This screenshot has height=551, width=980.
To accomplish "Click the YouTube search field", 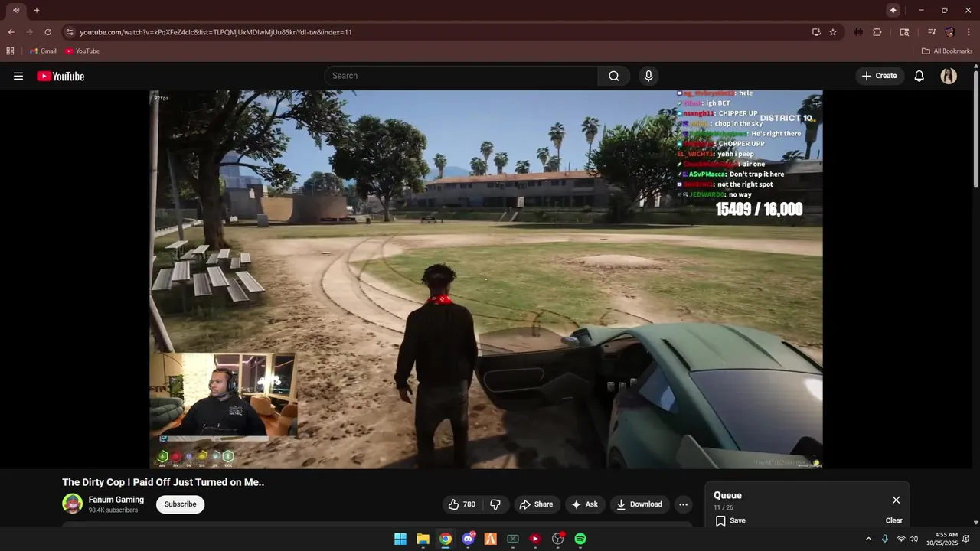I will [x=462, y=76].
